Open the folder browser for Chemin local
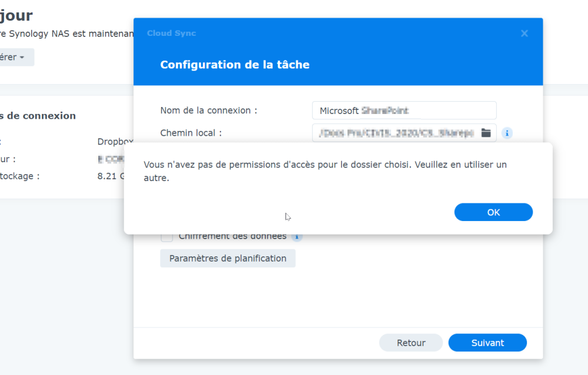The image size is (588, 375). (x=486, y=133)
